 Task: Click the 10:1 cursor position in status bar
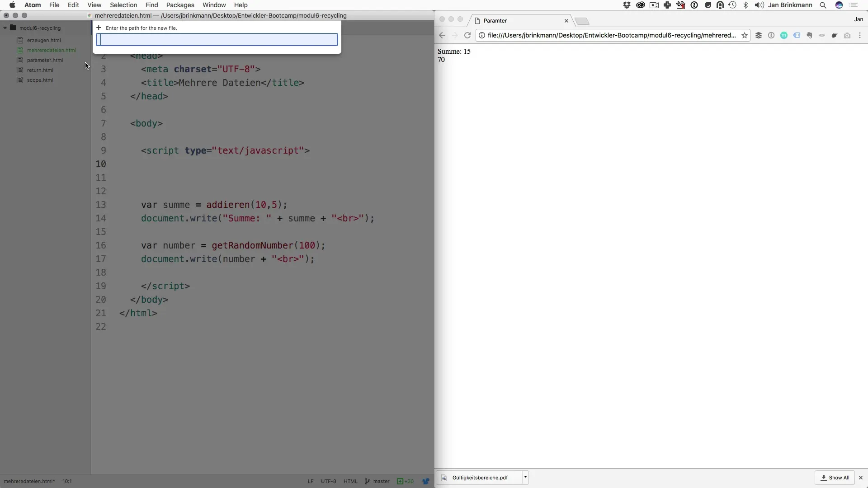tap(67, 481)
